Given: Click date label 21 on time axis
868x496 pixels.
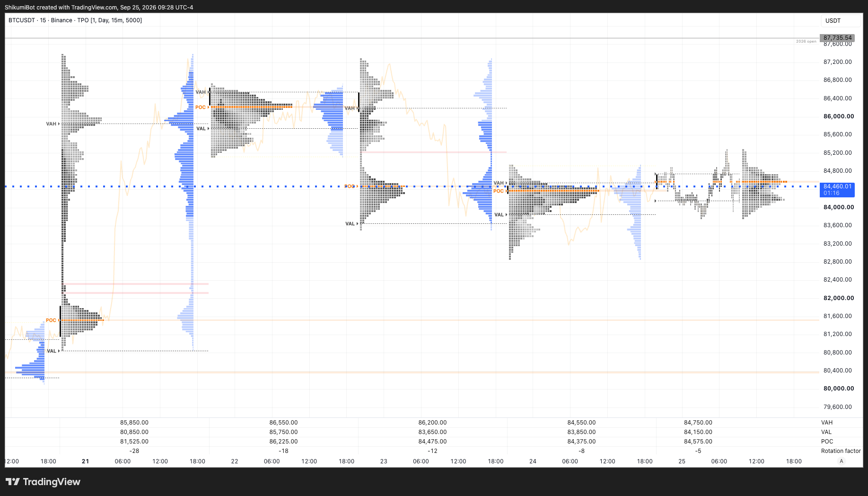Looking at the screenshot, I should [x=85, y=461].
